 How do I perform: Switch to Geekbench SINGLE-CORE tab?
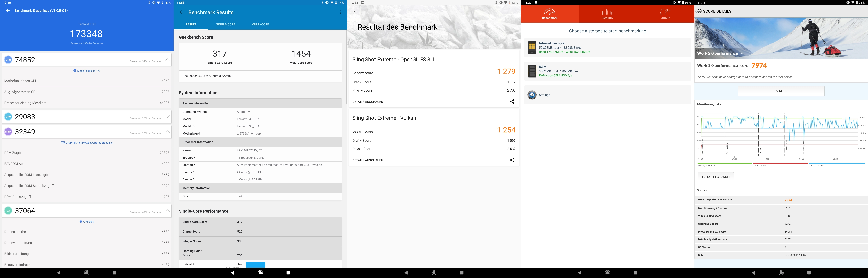pyautogui.click(x=225, y=25)
